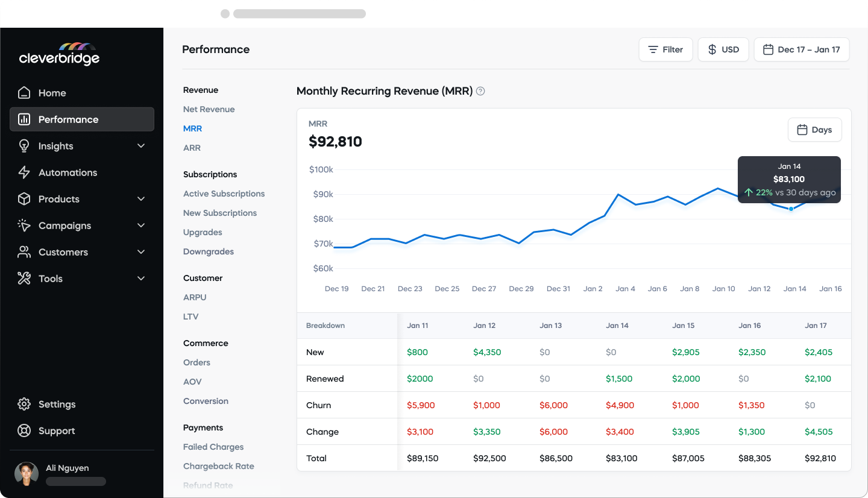Select the Products box icon
The width and height of the screenshot is (868, 498).
24,198
